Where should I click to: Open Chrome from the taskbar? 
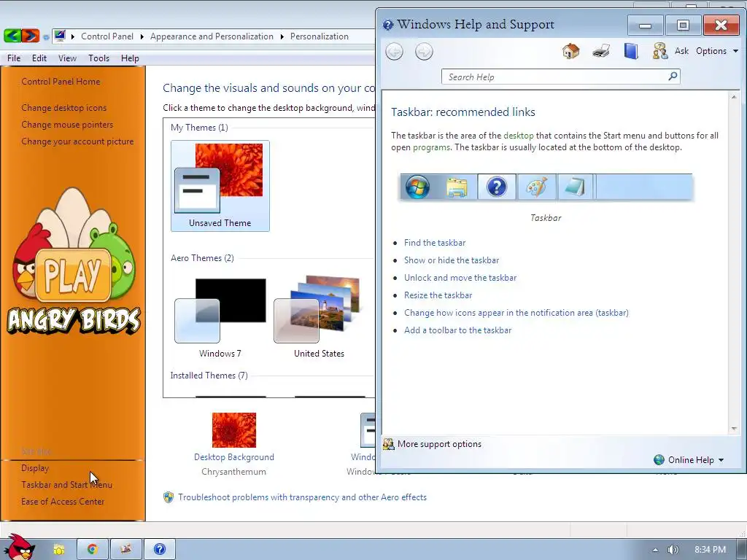(93, 550)
